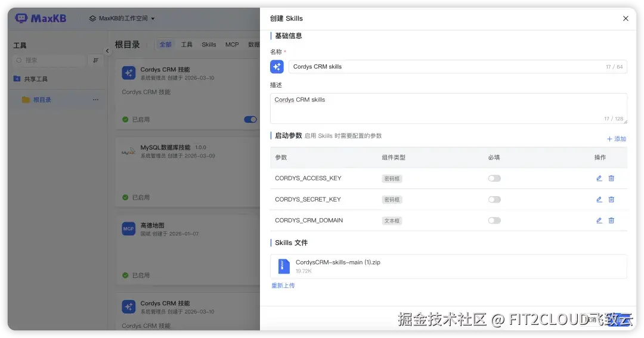
Task: Switch to the MCP tab
Action: pos(232,44)
